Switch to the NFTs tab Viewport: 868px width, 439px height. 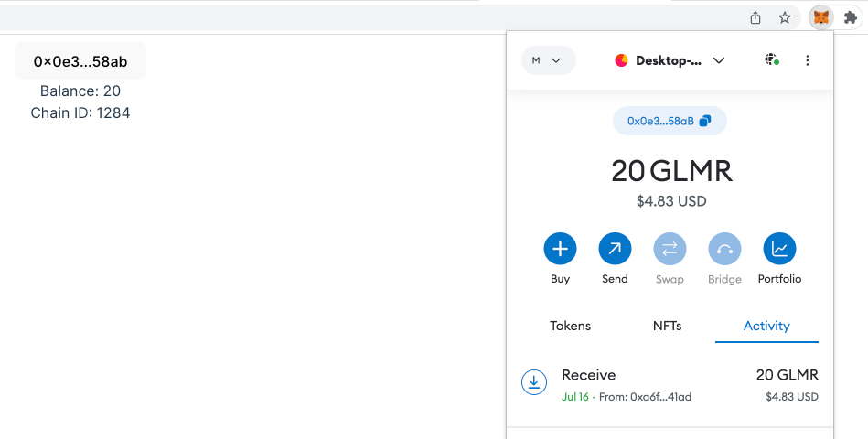coord(667,326)
